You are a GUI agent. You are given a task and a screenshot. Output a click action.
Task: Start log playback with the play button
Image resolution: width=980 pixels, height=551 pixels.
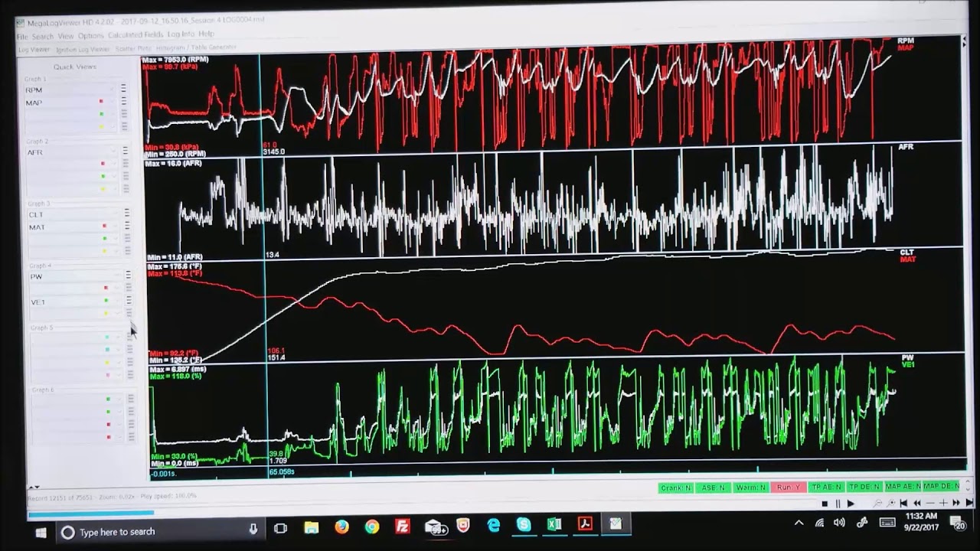851,504
